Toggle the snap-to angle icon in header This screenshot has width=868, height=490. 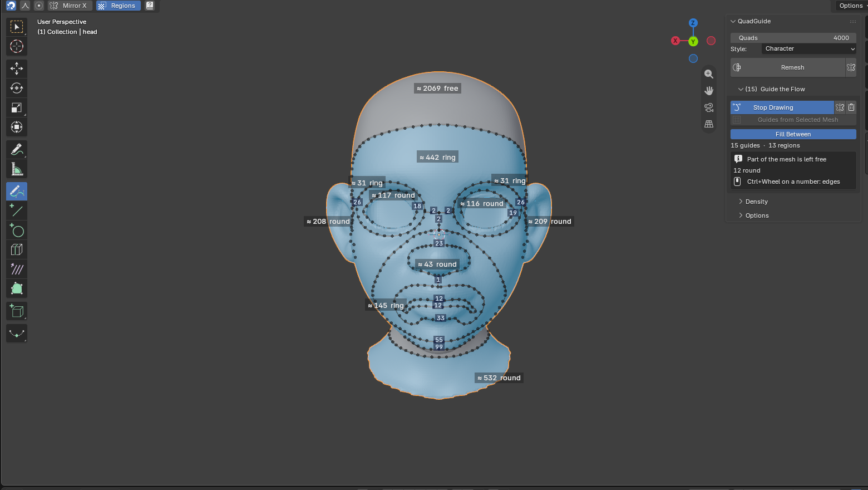click(25, 6)
